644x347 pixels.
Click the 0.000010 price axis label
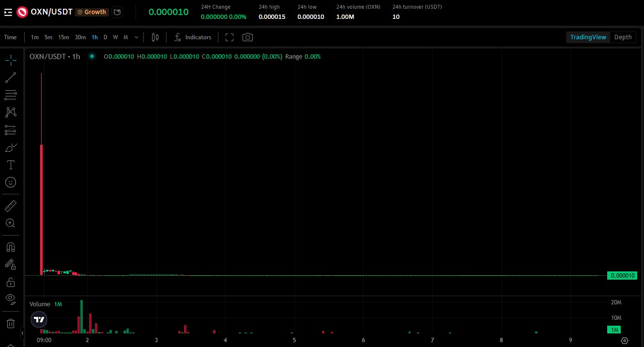(x=622, y=275)
